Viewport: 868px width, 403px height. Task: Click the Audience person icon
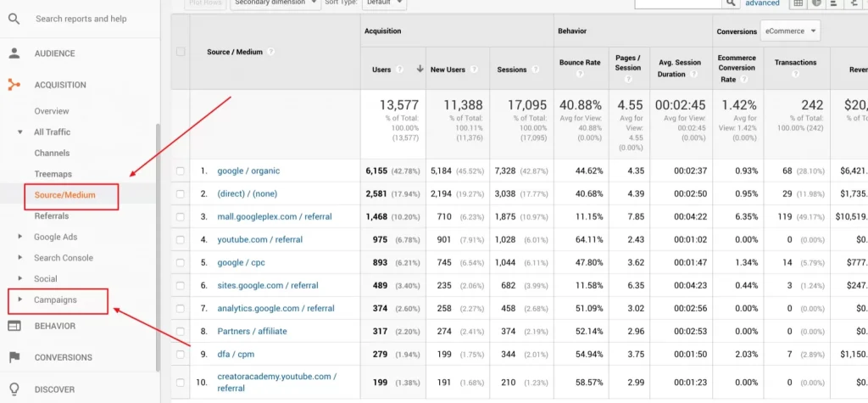(x=14, y=53)
